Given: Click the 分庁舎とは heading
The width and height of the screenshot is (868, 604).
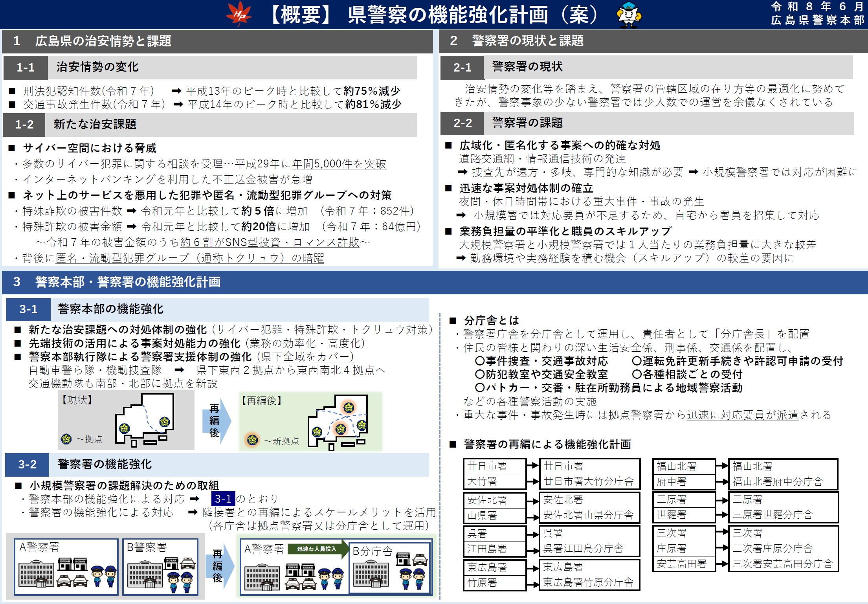Looking at the screenshot, I should pyautogui.click(x=491, y=321).
